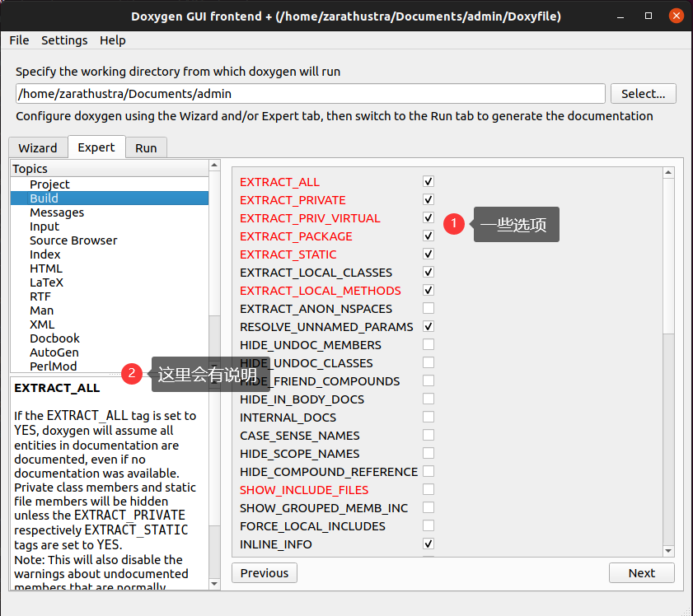Open the File menu
Screen dimensions: 693x616
coord(19,40)
